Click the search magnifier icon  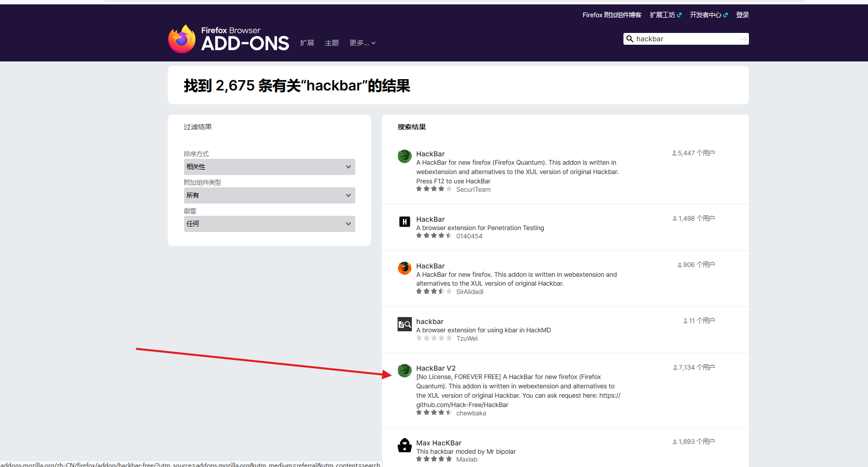pos(629,39)
